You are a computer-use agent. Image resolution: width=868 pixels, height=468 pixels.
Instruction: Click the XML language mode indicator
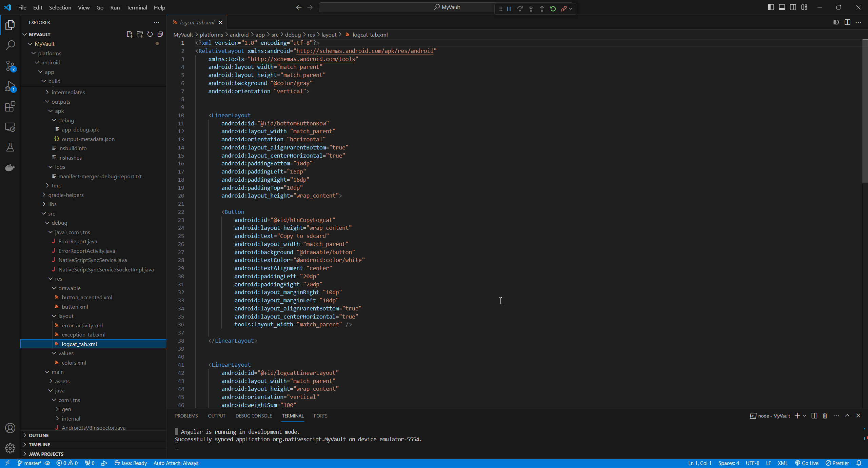coord(783,463)
